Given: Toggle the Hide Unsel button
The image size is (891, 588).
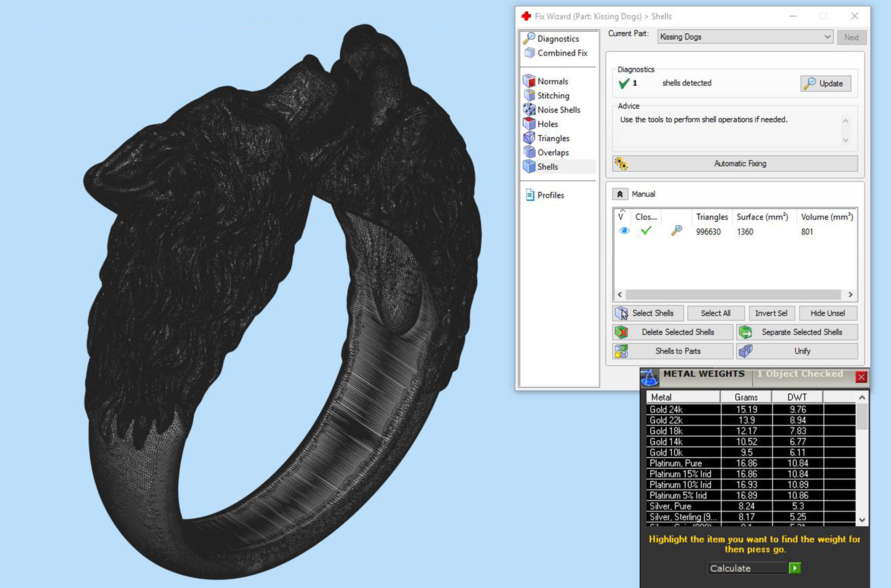Looking at the screenshot, I should [x=828, y=313].
